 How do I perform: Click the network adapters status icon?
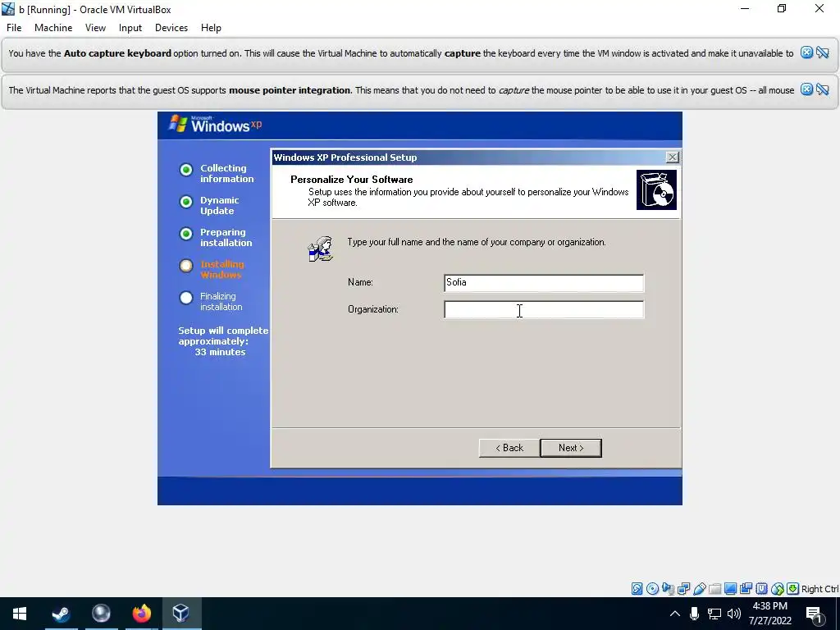click(683, 589)
